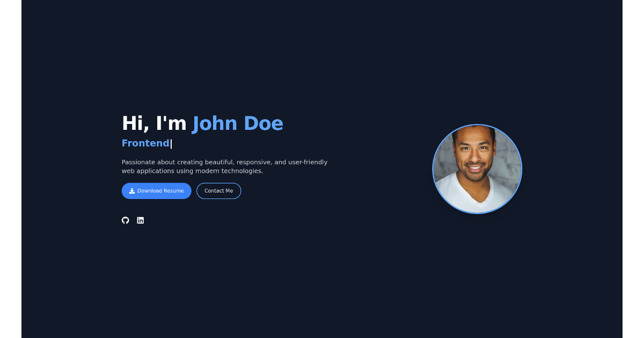The width and height of the screenshot is (644, 338).
Task: Click the white "Hi, I'm" heading text
Action: tap(154, 123)
